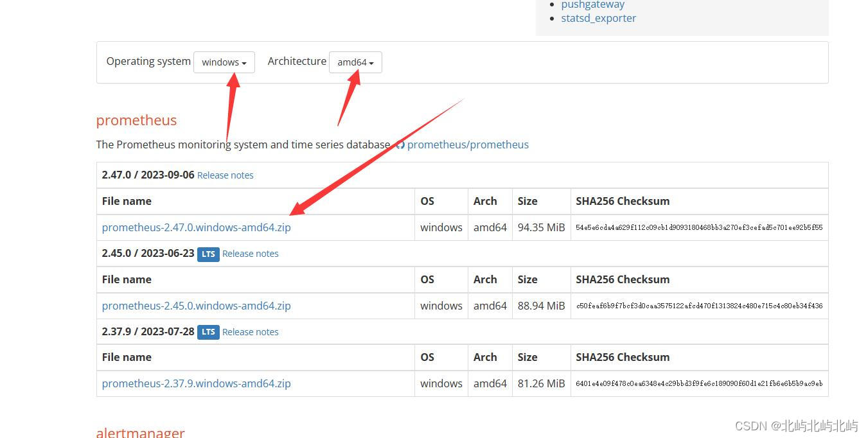
Task: Open the statsd_exporter link
Action: pos(599,18)
